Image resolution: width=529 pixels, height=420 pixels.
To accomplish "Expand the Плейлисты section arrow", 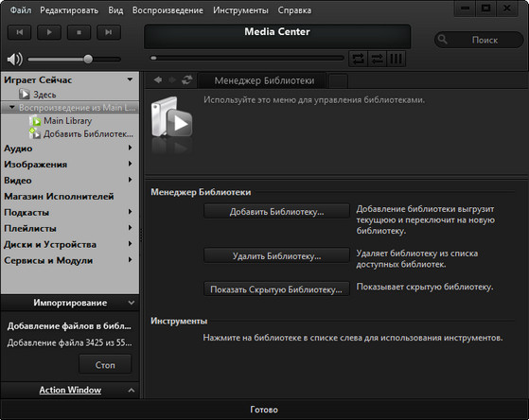I will coord(130,228).
